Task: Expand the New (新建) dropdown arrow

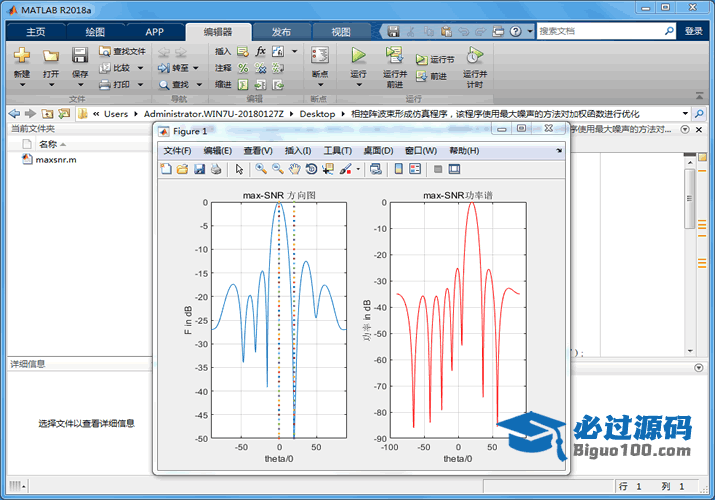Action: [21, 85]
